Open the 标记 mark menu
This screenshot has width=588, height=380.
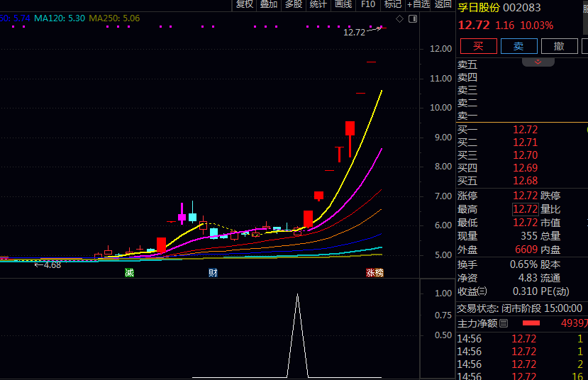tap(392, 5)
